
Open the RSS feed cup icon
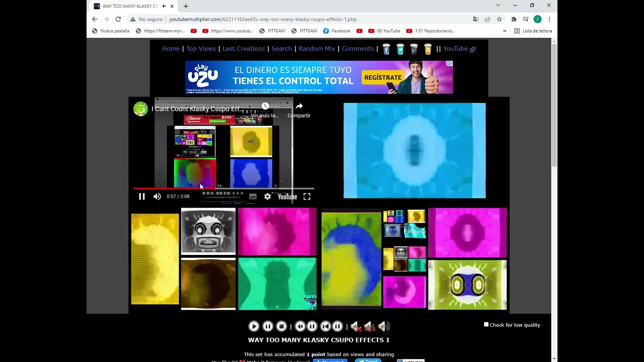click(x=428, y=49)
